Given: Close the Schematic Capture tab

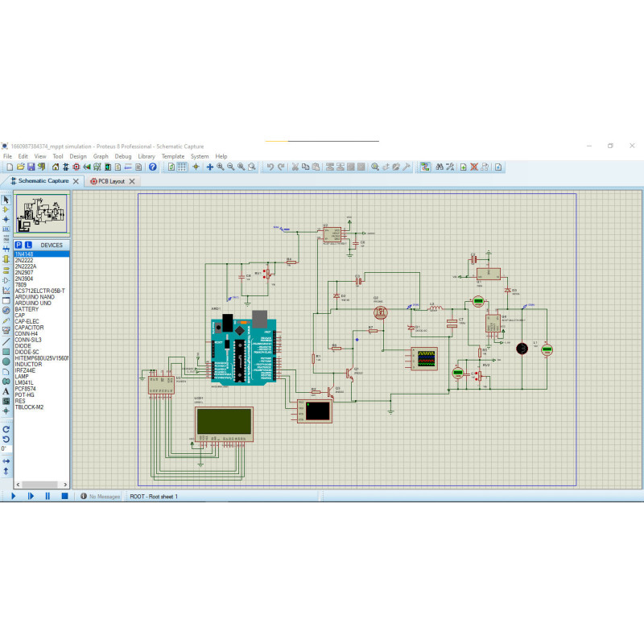Looking at the screenshot, I should [x=76, y=182].
